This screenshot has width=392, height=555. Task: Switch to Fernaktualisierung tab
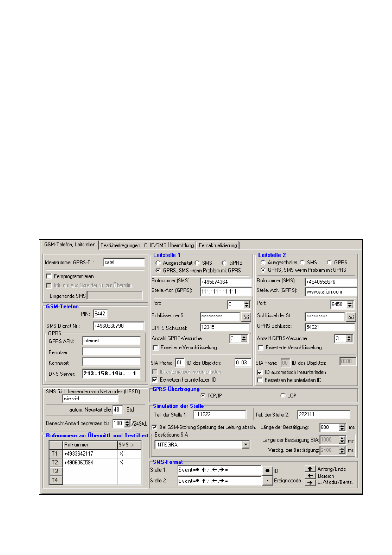pyautogui.click(x=218, y=245)
